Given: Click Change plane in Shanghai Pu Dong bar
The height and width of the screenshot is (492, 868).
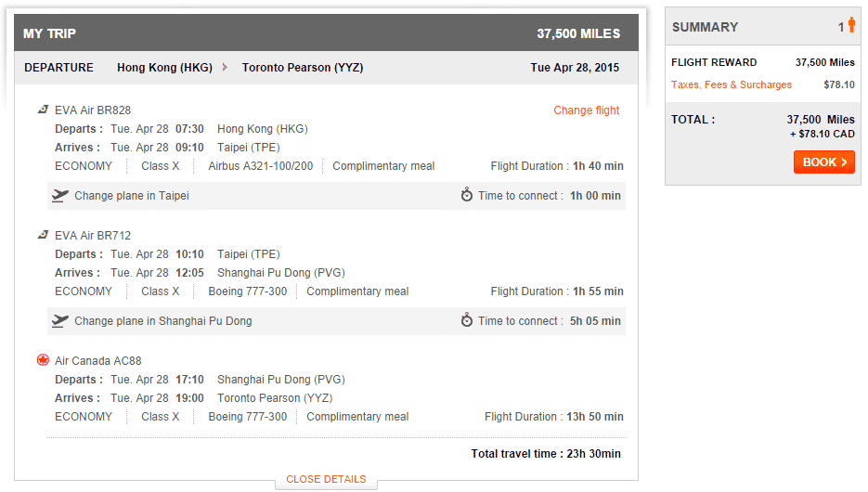Looking at the screenshot, I should point(336,321).
